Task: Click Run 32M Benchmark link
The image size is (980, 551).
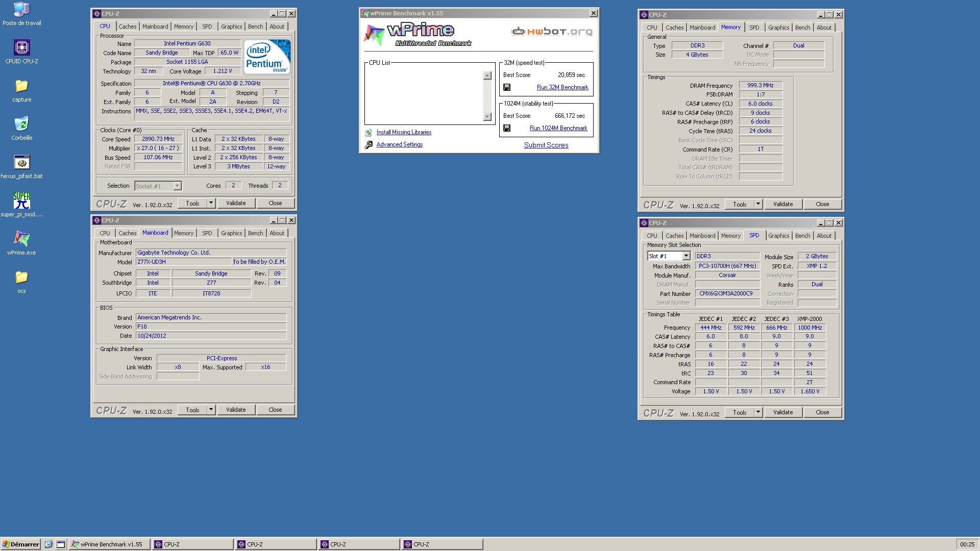Action: click(x=562, y=87)
